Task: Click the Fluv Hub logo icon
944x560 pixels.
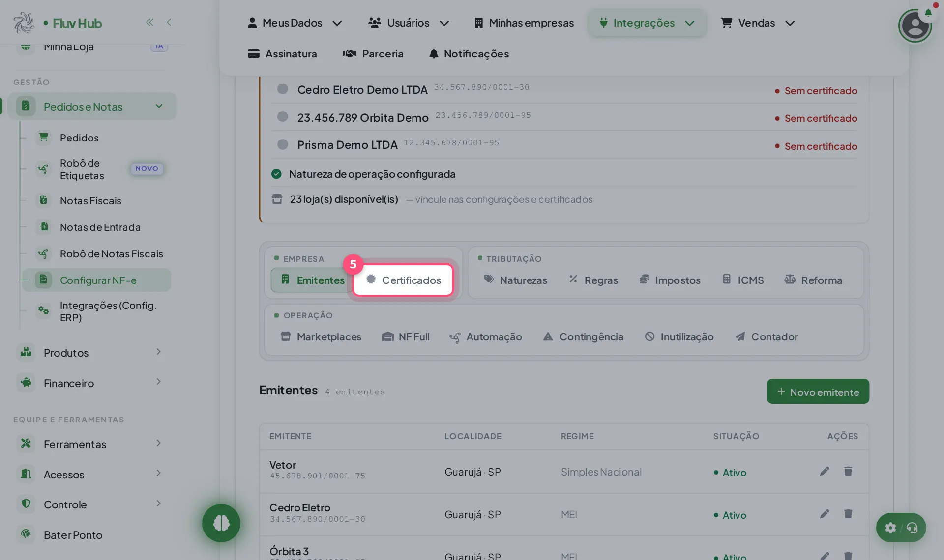Action: coord(24,23)
